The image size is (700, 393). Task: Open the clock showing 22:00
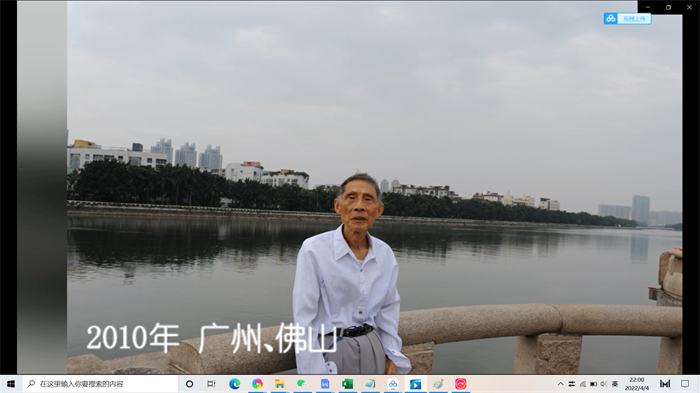pyautogui.click(x=637, y=384)
